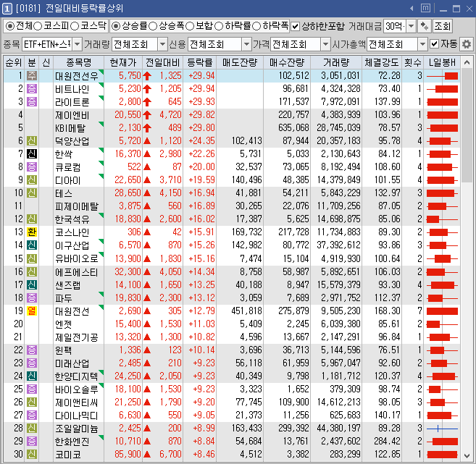Click the 매도잔량 column header
Screen dimensions: 476x464
tap(240, 62)
